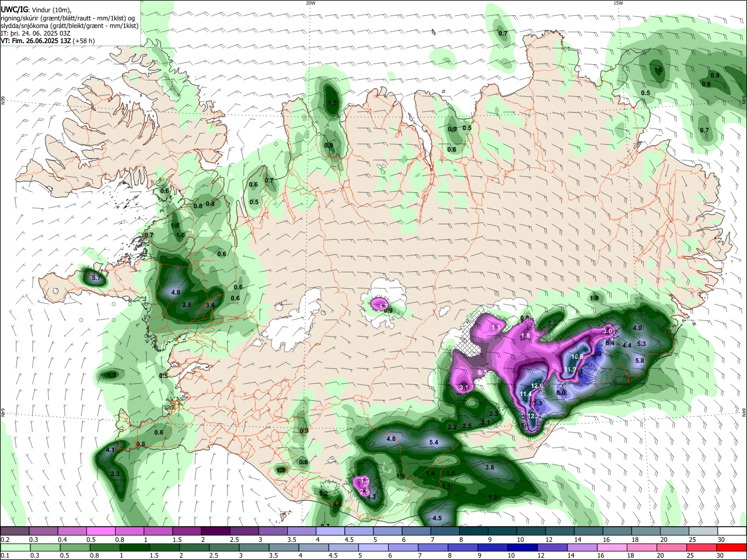The image size is (747, 560).
Task: Click the 'IT: þri. 24. 06. 2025 03Z' line
Action: tap(36, 33)
